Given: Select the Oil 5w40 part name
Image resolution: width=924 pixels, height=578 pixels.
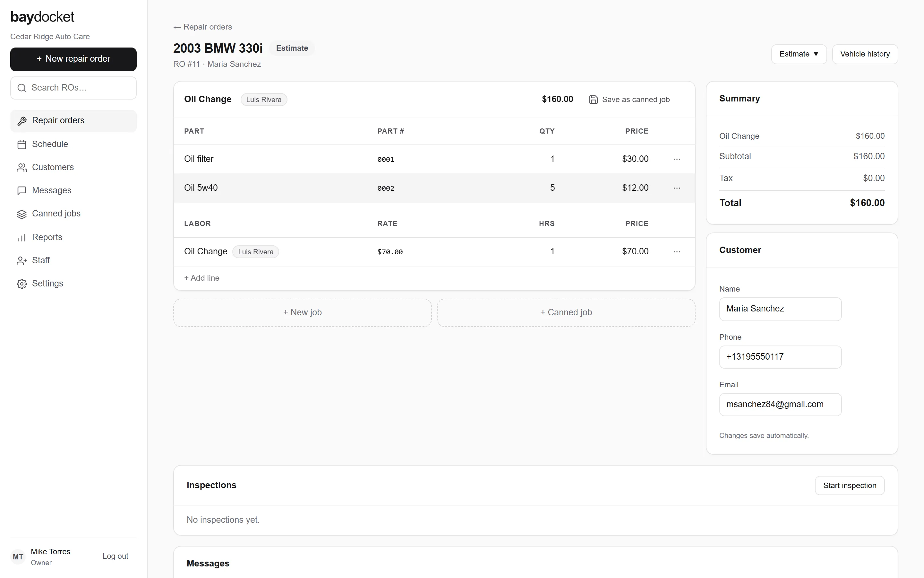Looking at the screenshot, I should 201,188.
